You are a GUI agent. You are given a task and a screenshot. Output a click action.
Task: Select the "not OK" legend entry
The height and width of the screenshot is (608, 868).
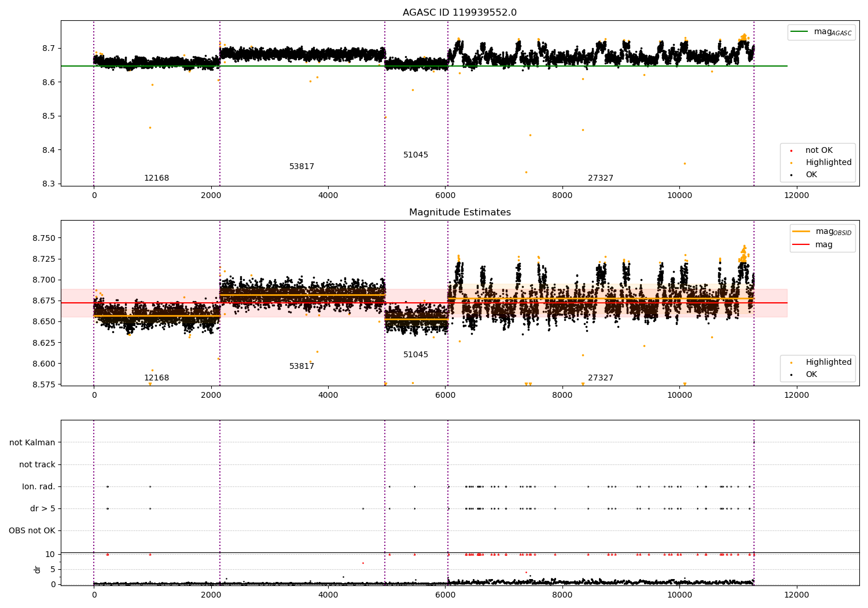point(819,151)
